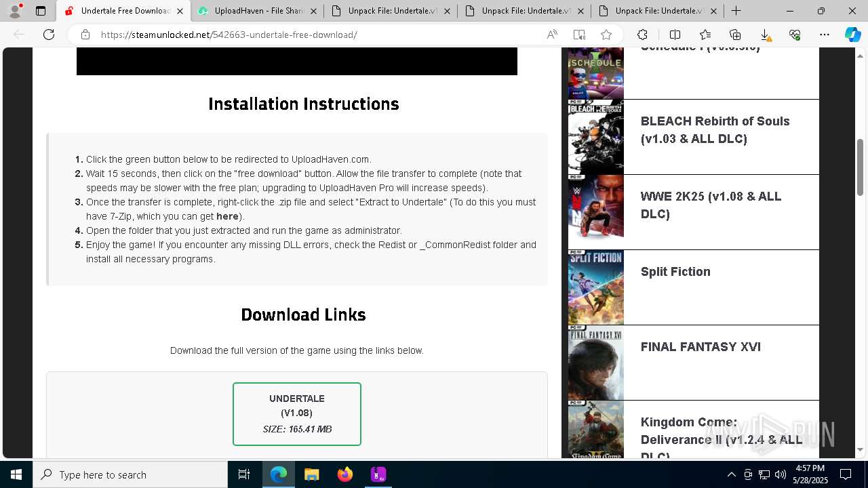Select the Installation Instructions heading text
Screen dimensions: 868x488
pyautogui.click(x=304, y=104)
